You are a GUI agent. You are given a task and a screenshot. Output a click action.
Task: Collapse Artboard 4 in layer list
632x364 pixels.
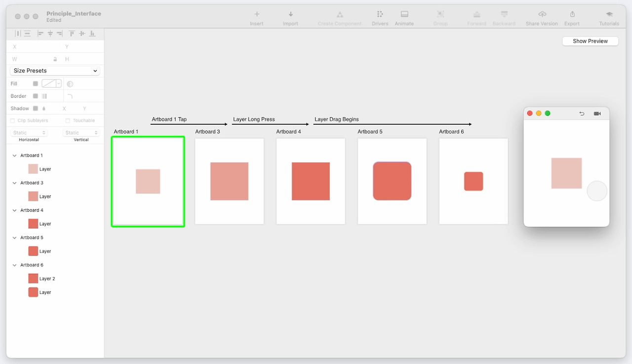(x=14, y=210)
